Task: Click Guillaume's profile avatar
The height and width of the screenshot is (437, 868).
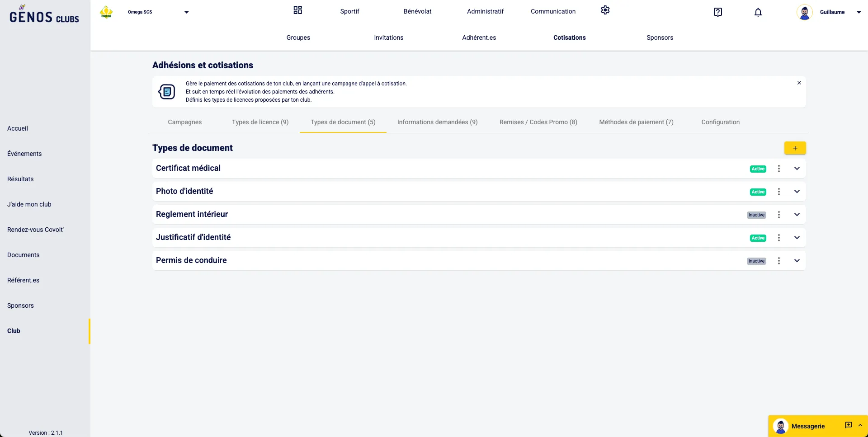Action: tap(804, 12)
